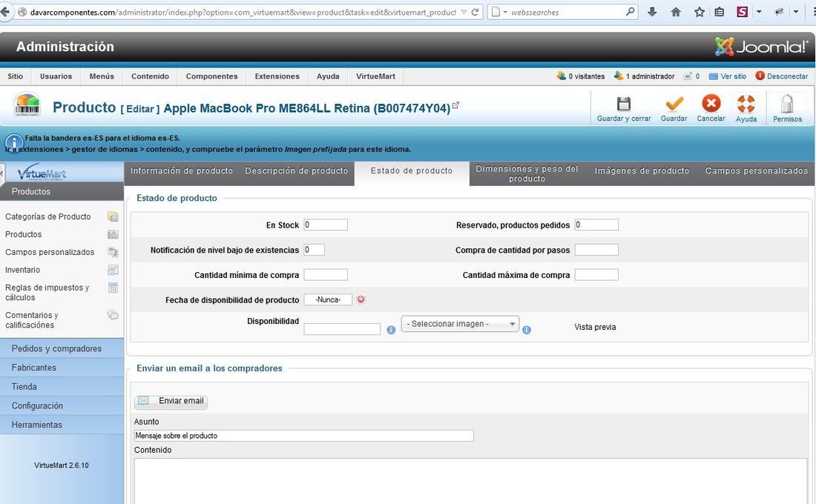816x504 pixels.
Task: Click the red S extension icon
Action: (x=743, y=12)
